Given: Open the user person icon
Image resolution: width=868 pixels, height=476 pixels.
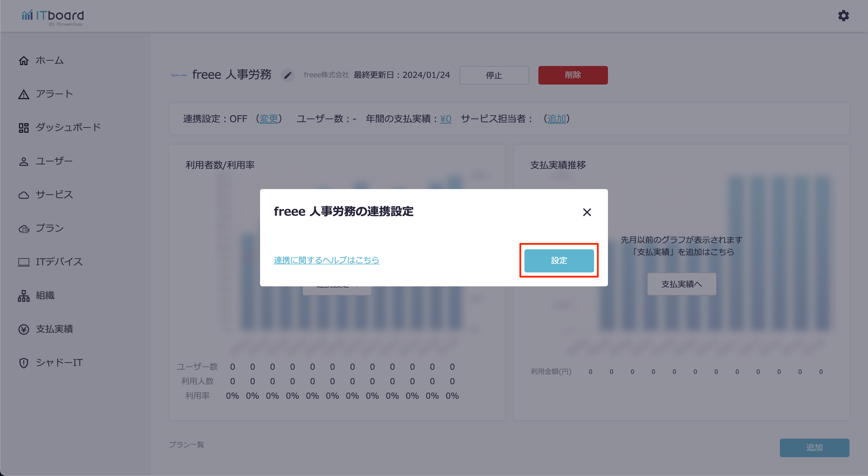Looking at the screenshot, I should (x=23, y=161).
